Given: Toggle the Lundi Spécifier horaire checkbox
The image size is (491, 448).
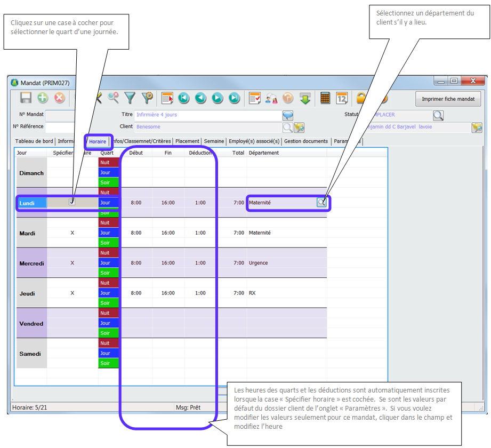Looking at the screenshot, I should click(72, 202).
